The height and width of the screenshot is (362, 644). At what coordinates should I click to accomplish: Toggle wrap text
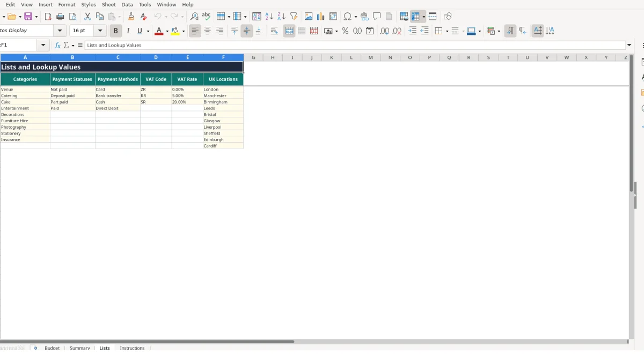coord(274,31)
